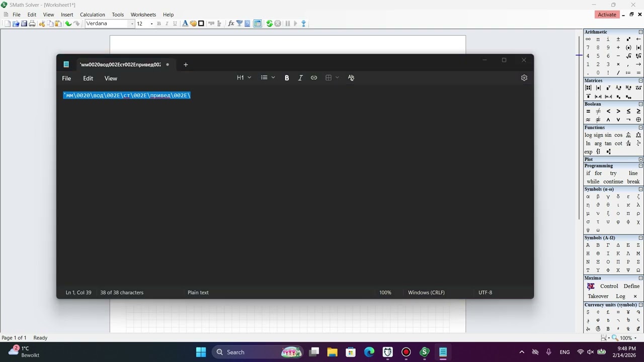
Task: Click the green Undo arrow in SMath toolbar
Action: pos(68,24)
